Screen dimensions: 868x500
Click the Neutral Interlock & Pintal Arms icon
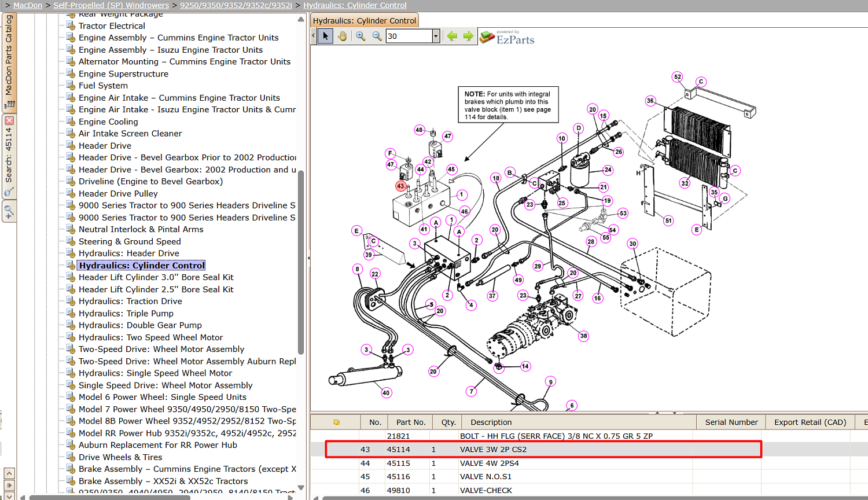pos(71,229)
